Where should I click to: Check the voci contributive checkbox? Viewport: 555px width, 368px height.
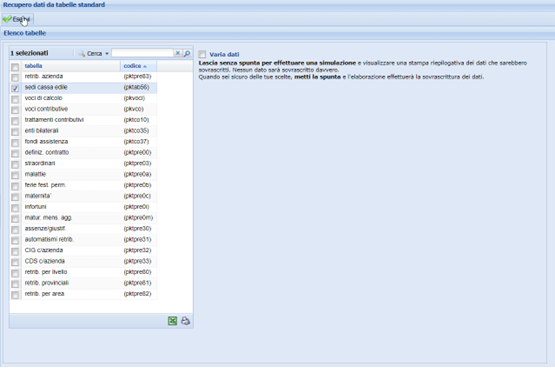click(x=15, y=110)
